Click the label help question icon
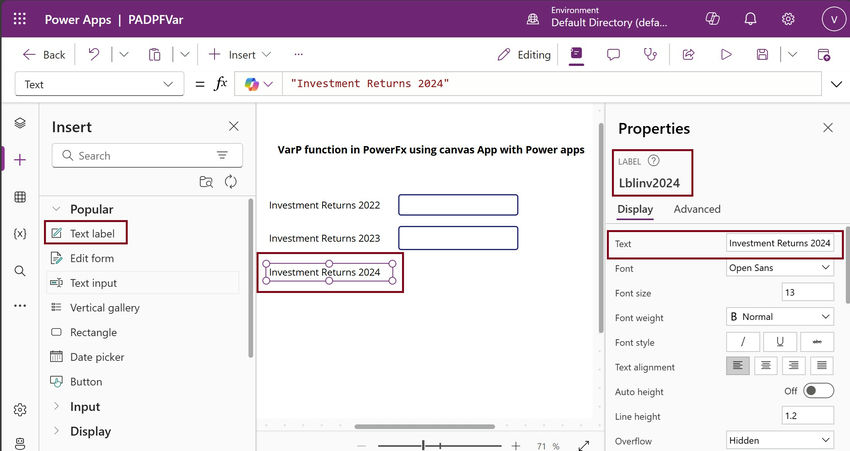 (x=654, y=160)
